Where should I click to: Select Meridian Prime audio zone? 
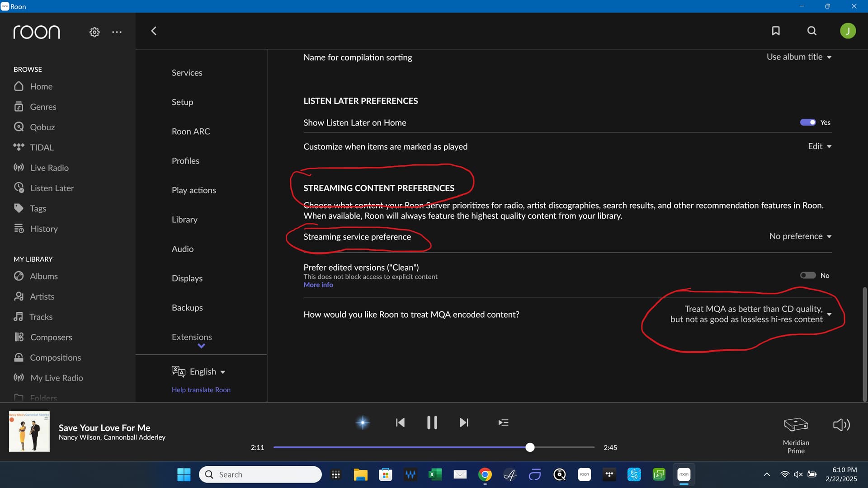coord(796,435)
